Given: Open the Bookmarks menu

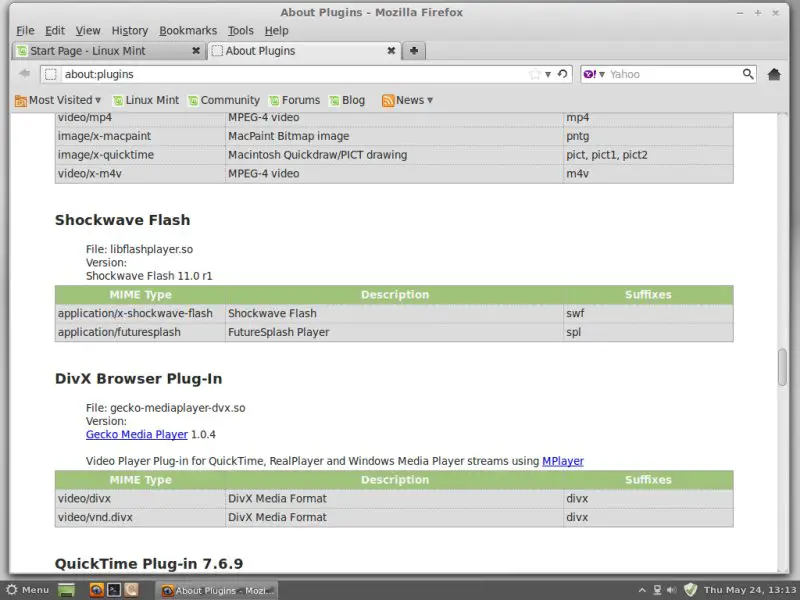Looking at the screenshot, I should [188, 31].
